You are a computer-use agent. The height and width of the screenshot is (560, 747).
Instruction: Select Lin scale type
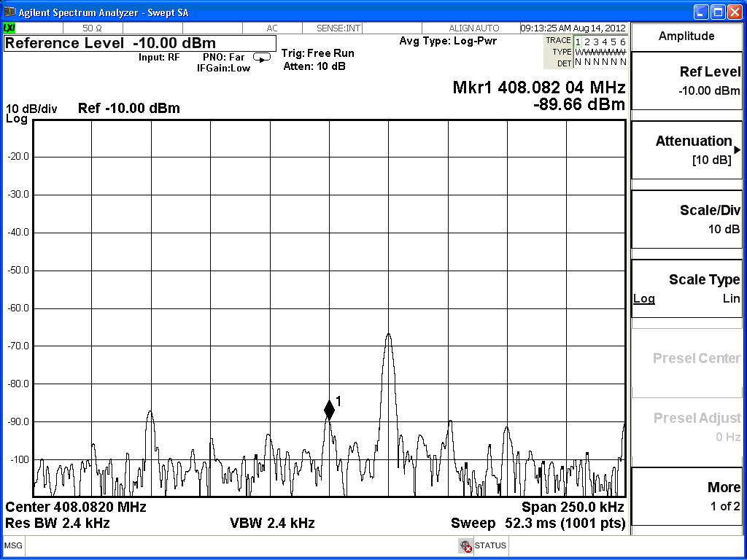point(731,298)
